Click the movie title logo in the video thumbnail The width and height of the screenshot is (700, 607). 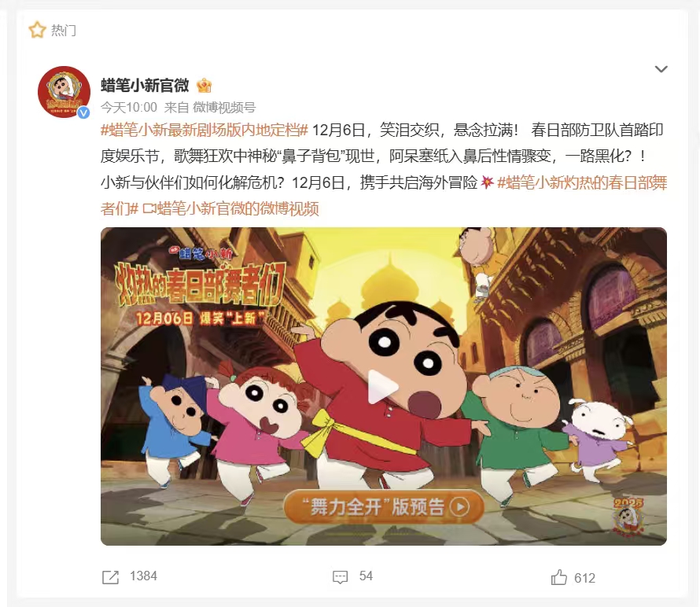point(199,285)
